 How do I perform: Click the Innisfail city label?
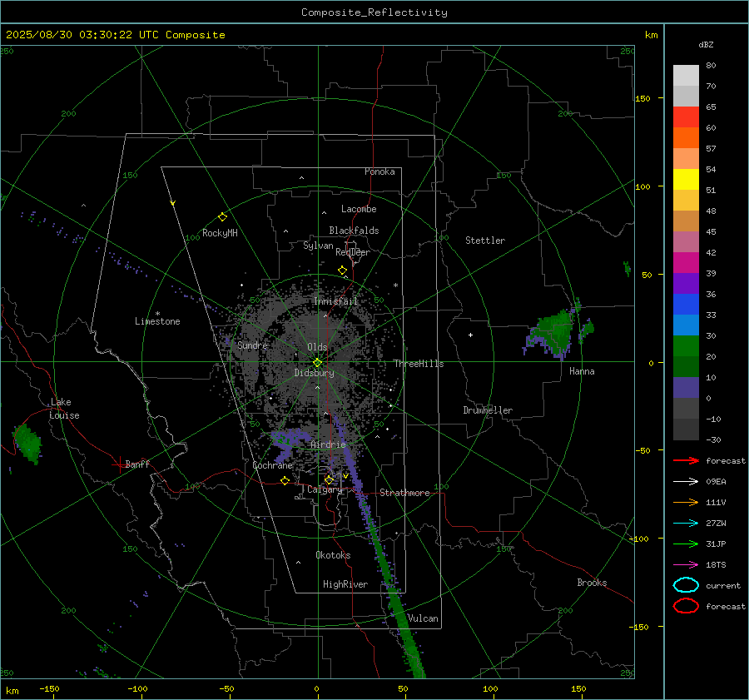[x=336, y=301]
